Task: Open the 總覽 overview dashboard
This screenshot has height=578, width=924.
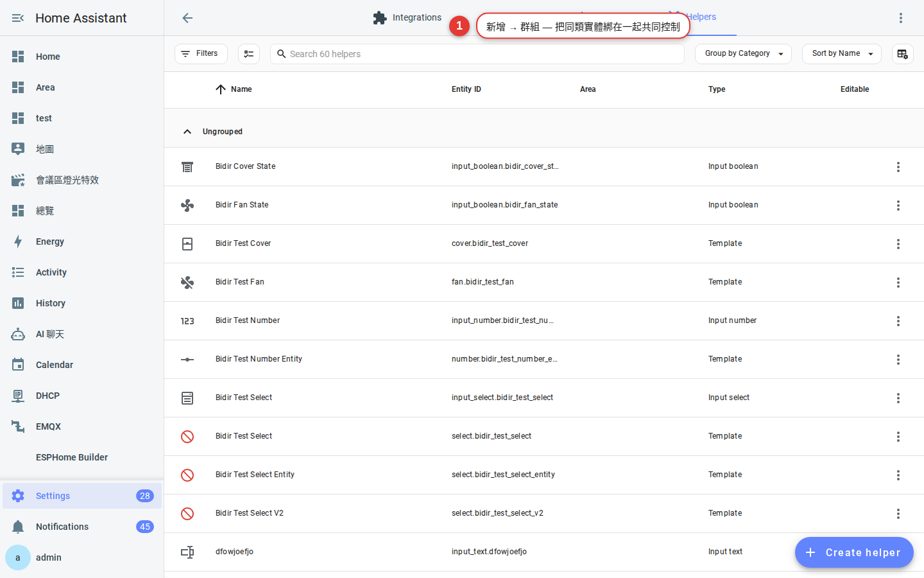Action: tap(82, 211)
